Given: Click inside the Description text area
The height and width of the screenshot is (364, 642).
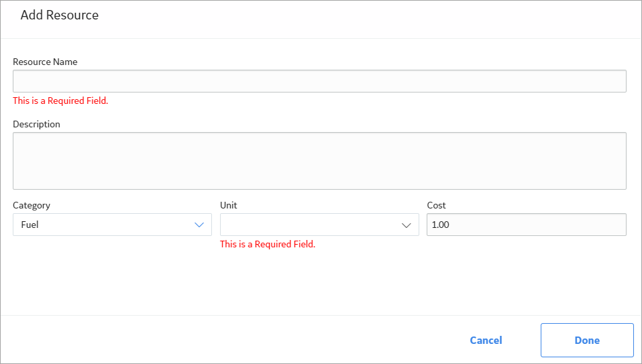Looking at the screenshot, I should [x=319, y=161].
